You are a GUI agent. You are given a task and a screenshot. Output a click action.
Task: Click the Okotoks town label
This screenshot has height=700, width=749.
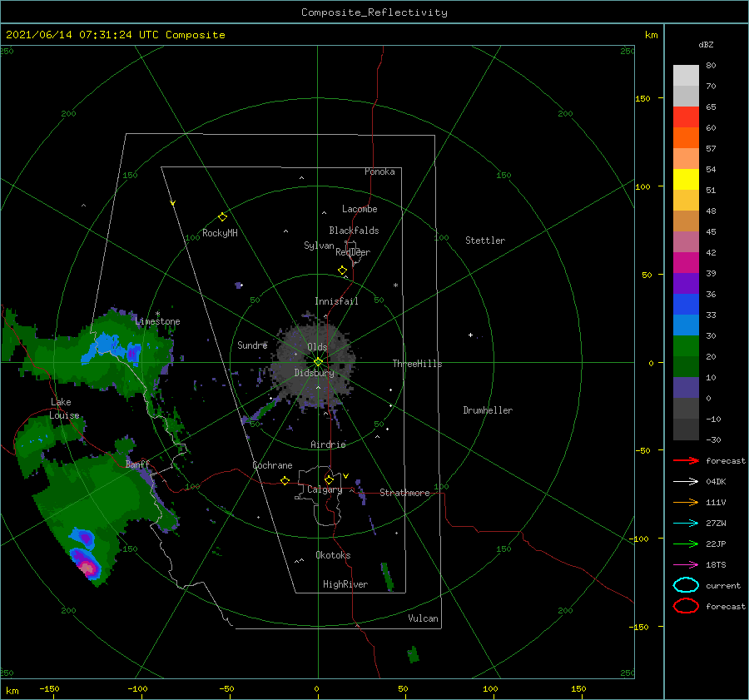333,555
